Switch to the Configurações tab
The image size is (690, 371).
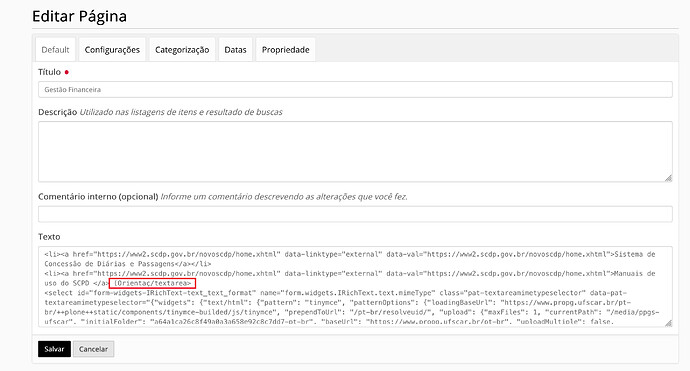click(x=112, y=50)
